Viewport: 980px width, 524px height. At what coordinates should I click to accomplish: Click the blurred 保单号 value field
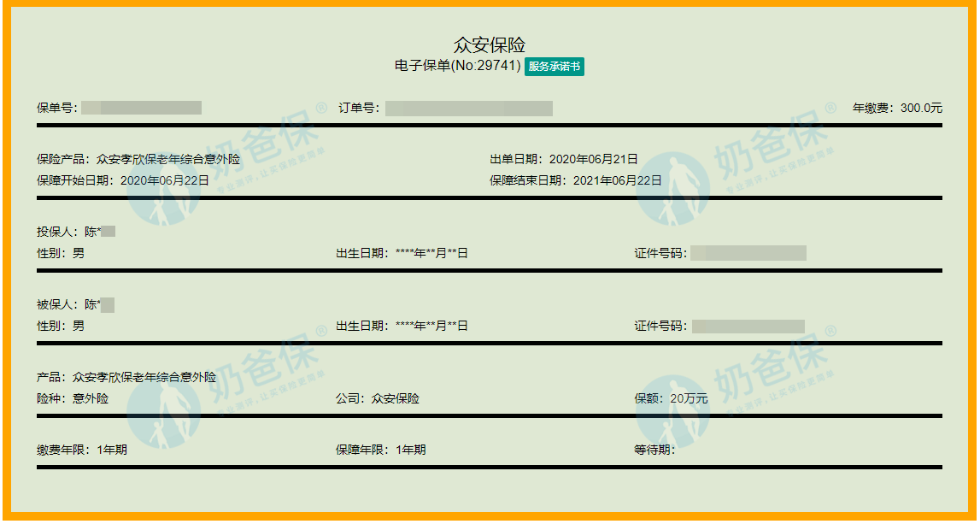pos(142,108)
